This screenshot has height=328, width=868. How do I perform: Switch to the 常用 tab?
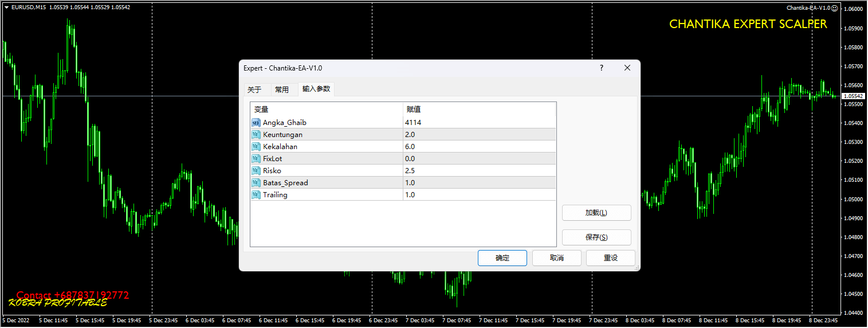[x=282, y=89]
